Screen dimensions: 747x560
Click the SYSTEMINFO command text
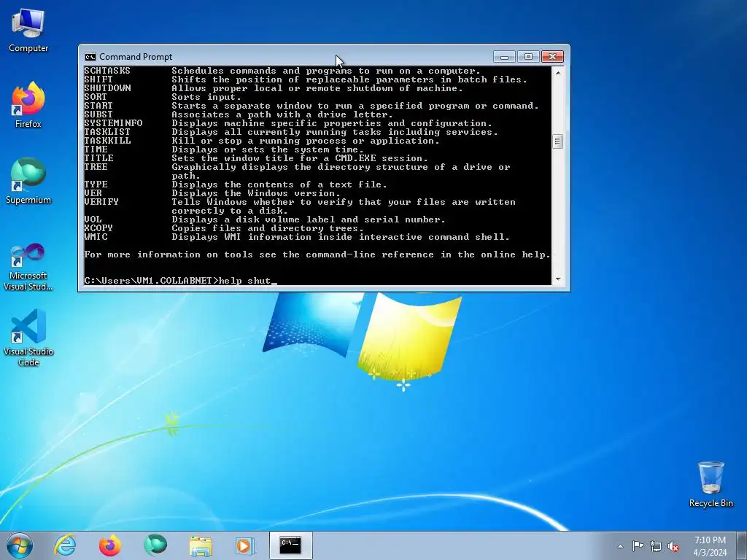click(113, 122)
